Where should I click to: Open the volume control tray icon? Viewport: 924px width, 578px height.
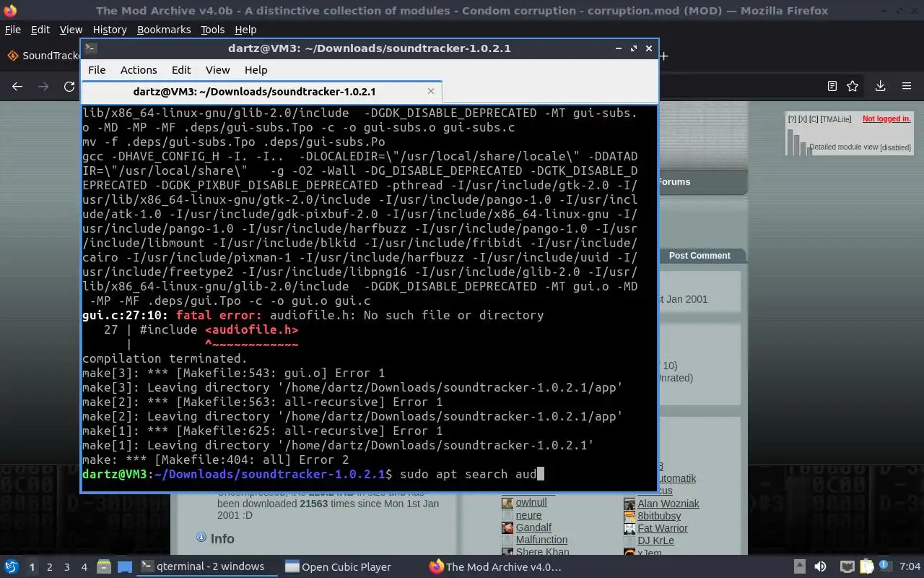[820, 566]
